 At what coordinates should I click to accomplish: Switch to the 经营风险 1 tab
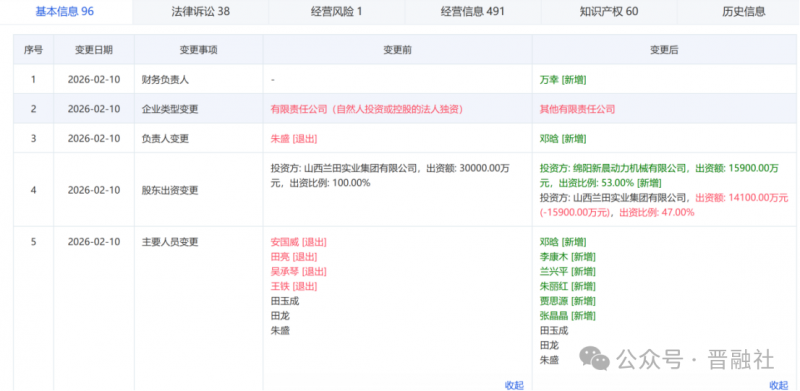point(337,12)
